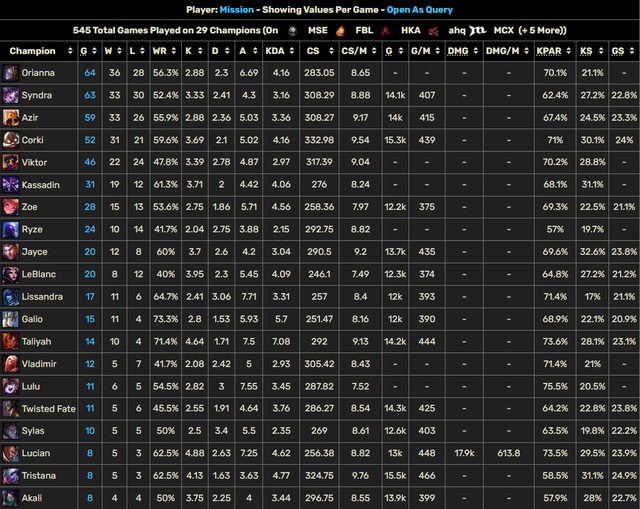Image resolution: width=640 pixels, height=509 pixels.
Task: Expand the (+ 5 More) teams
Action: (x=544, y=30)
